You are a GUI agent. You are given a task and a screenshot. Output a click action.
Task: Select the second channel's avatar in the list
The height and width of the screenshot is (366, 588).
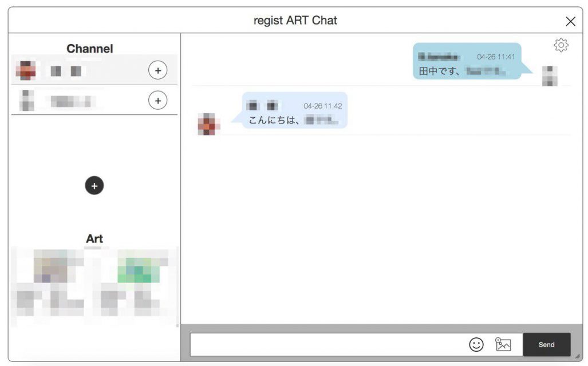pyautogui.click(x=26, y=101)
